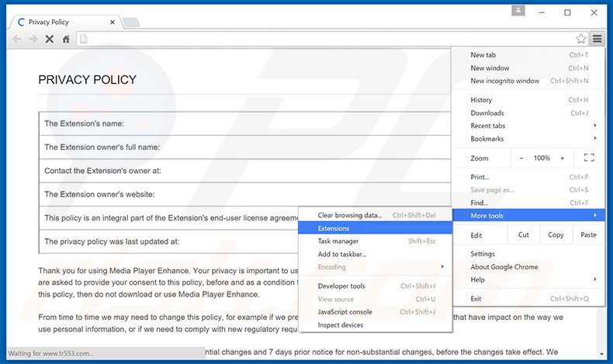
Task: Choose New tab menu entry
Action: click(528, 55)
